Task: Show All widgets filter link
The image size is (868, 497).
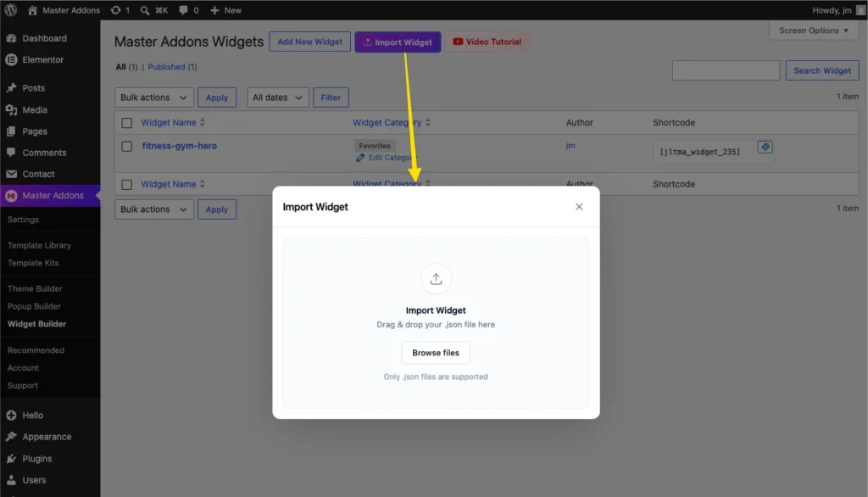Action: coord(120,67)
